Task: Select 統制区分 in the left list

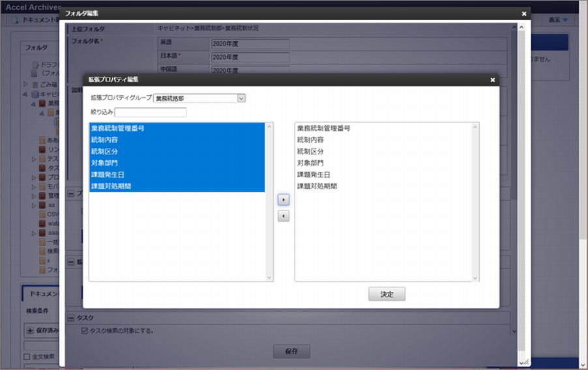Action: [x=177, y=151]
